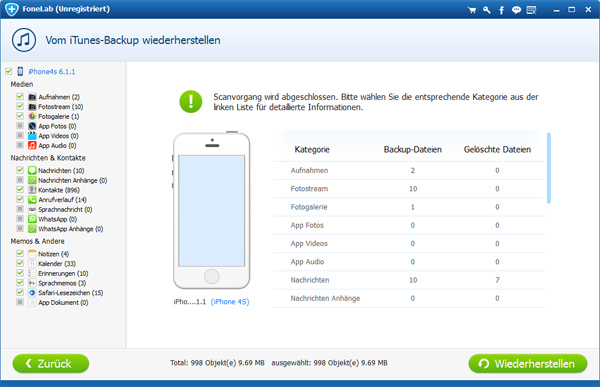This screenshot has width=600, height=387.
Task: Click the FoneLab shield logo
Action: tap(12, 9)
